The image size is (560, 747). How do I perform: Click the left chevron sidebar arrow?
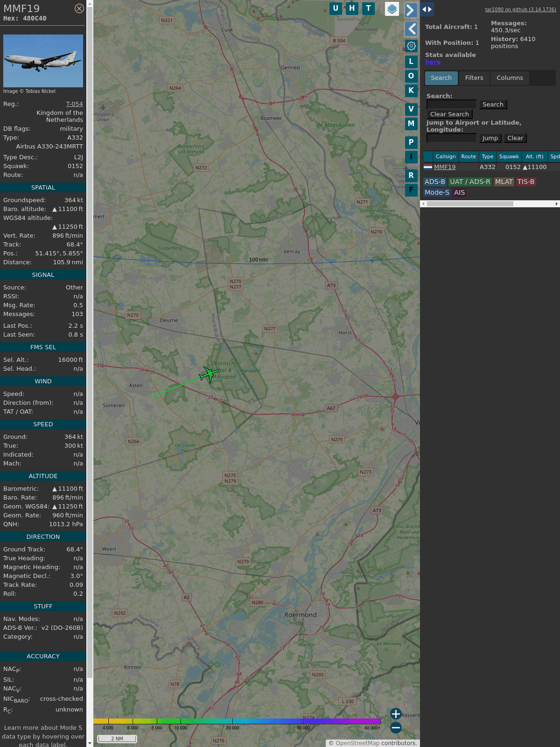[411, 29]
